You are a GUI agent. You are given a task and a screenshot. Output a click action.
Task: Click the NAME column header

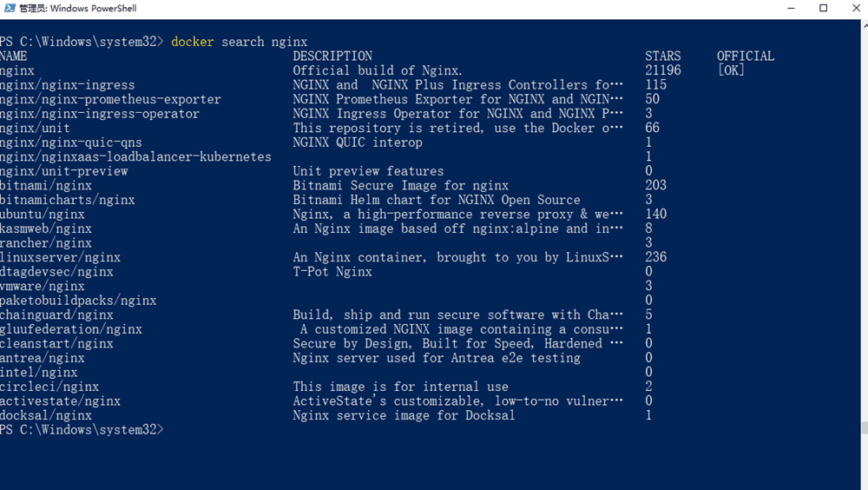click(14, 56)
